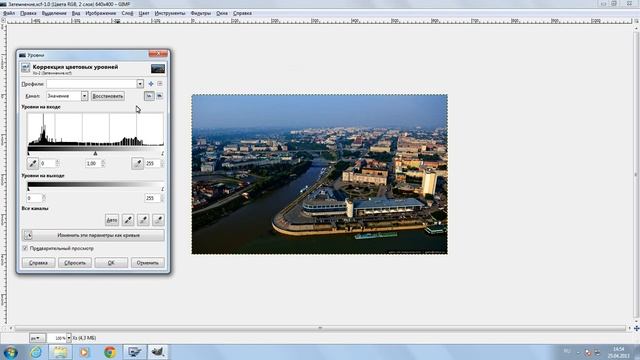
Task: Click the input white level field showing 255
Action: (152, 163)
